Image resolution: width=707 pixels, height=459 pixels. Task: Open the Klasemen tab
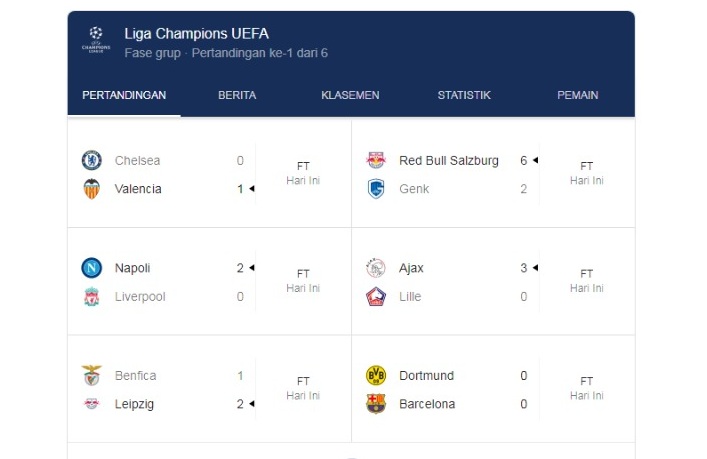point(350,96)
